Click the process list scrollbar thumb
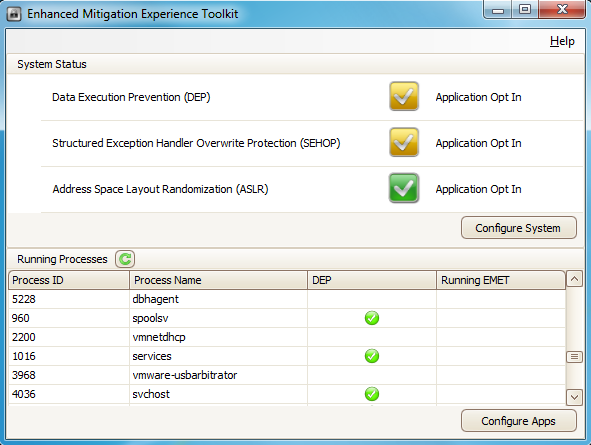This screenshot has height=445, width=591. pos(574,356)
